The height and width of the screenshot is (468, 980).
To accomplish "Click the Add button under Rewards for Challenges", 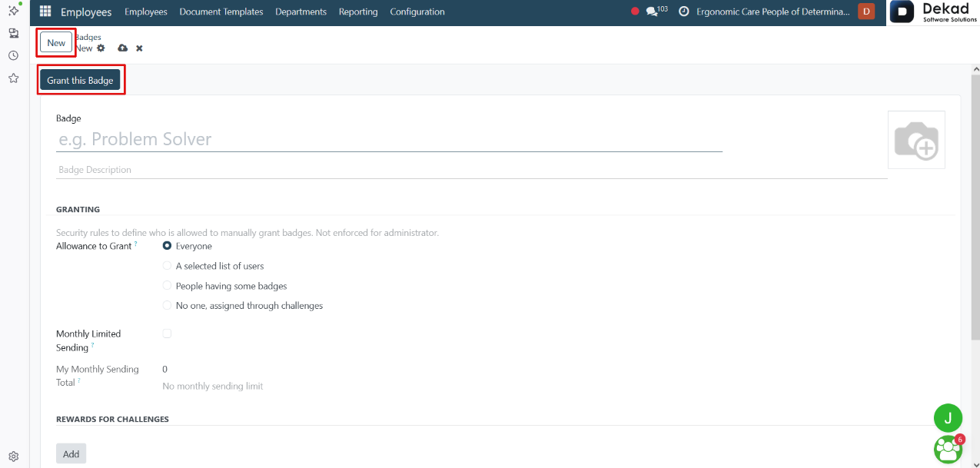I will click(71, 453).
